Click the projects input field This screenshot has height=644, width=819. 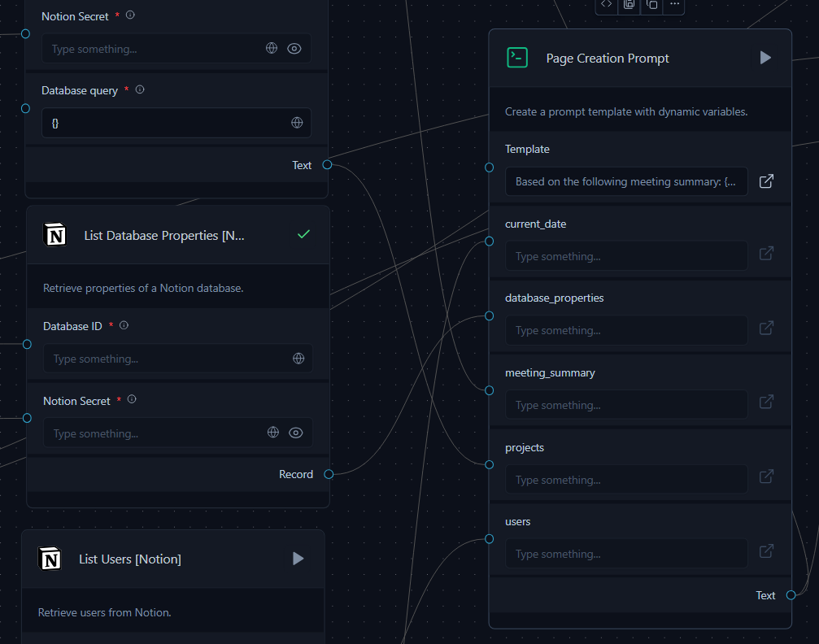[626, 480]
